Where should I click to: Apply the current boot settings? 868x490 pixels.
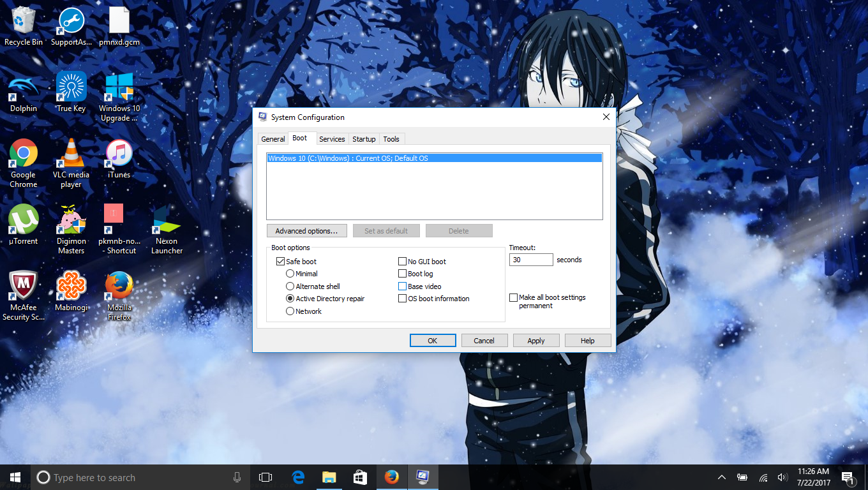(x=536, y=340)
